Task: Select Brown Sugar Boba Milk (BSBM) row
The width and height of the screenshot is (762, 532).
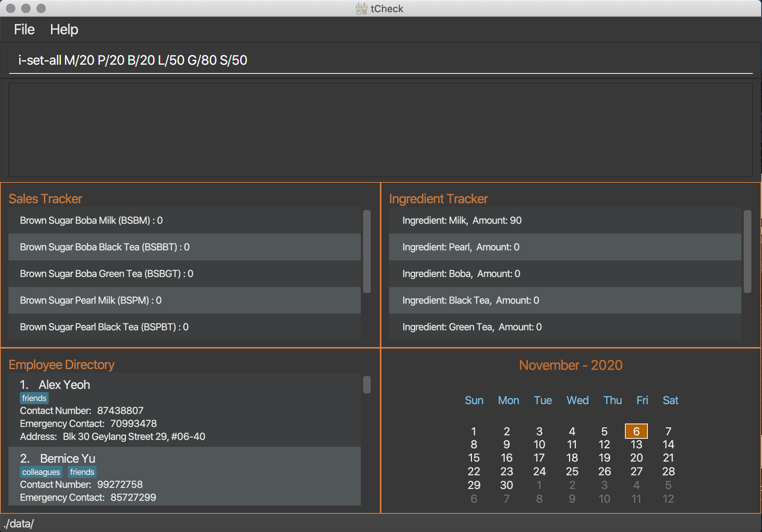Action: [185, 220]
